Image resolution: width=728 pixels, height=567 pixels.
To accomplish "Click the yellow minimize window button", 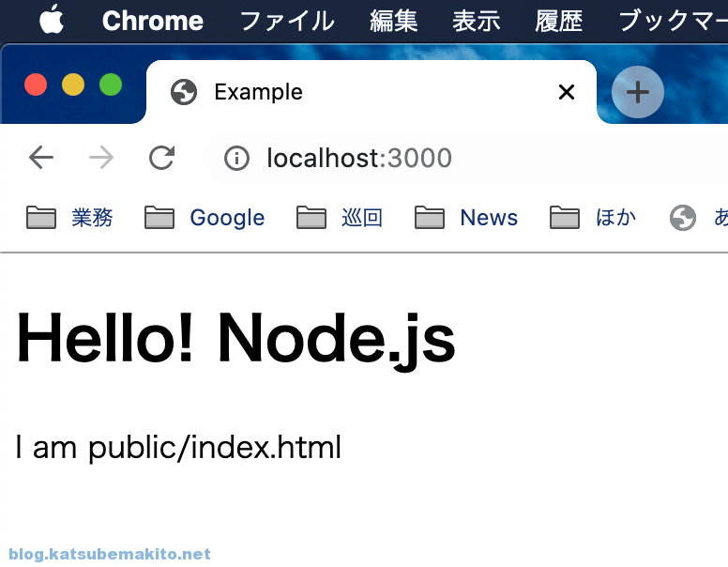I will pyautogui.click(x=73, y=84).
